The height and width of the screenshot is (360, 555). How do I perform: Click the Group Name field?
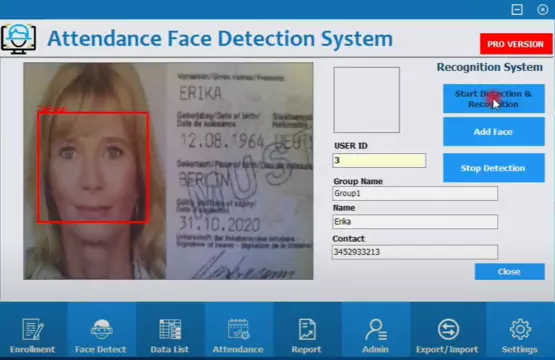point(415,193)
